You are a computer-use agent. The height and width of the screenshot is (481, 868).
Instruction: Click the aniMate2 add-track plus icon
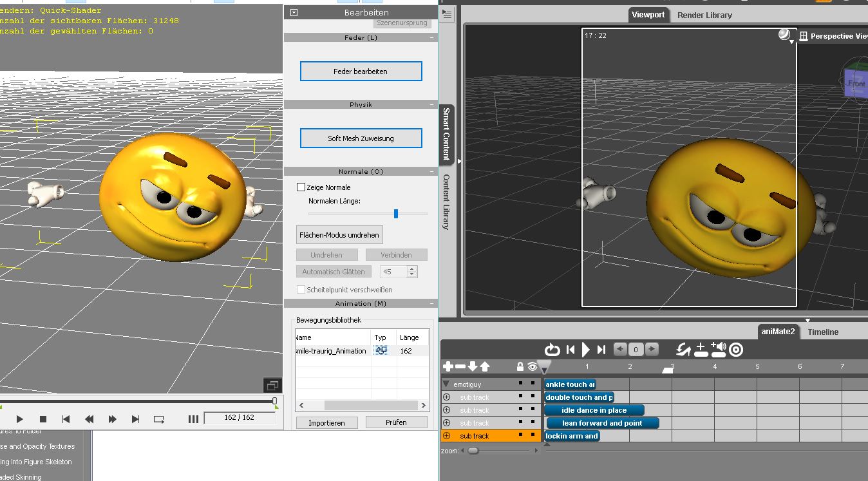pyautogui.click(x=701, y=350)
